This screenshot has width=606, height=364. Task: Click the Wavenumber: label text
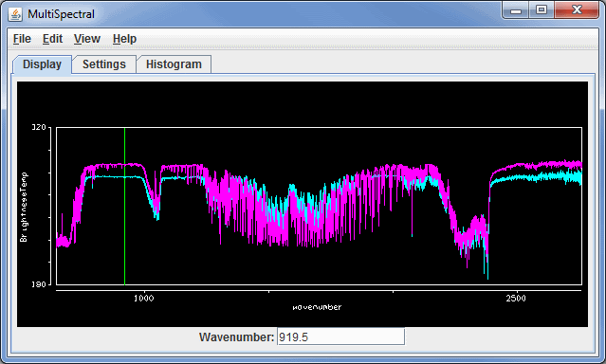coord(236,337)
